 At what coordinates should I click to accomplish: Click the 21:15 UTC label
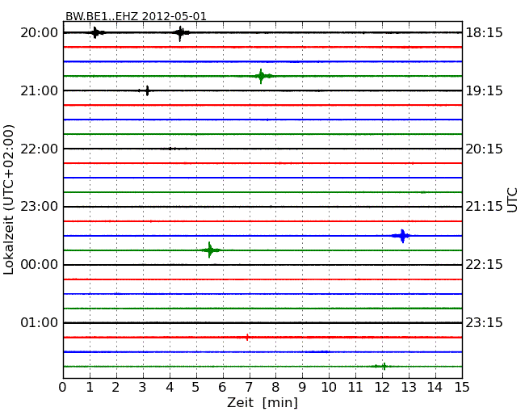click(484, 207)
